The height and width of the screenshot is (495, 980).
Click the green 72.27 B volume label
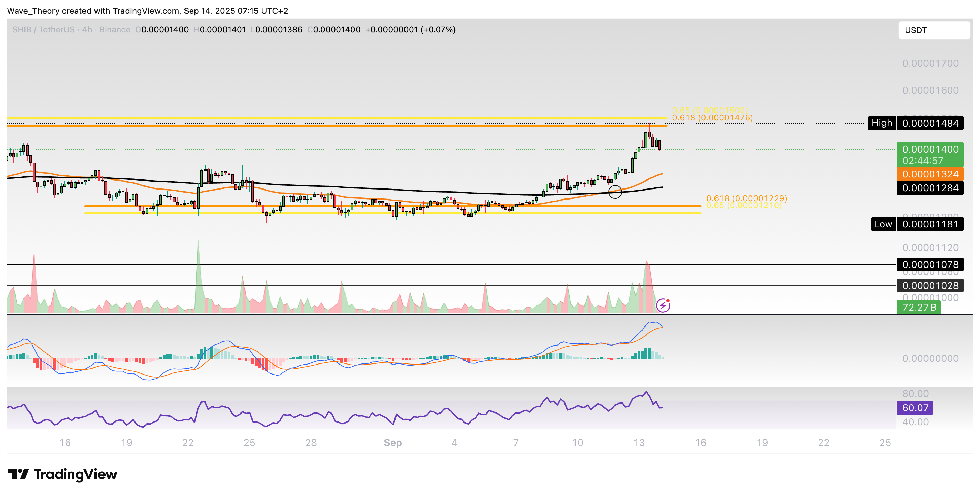[x=918, y=307]
